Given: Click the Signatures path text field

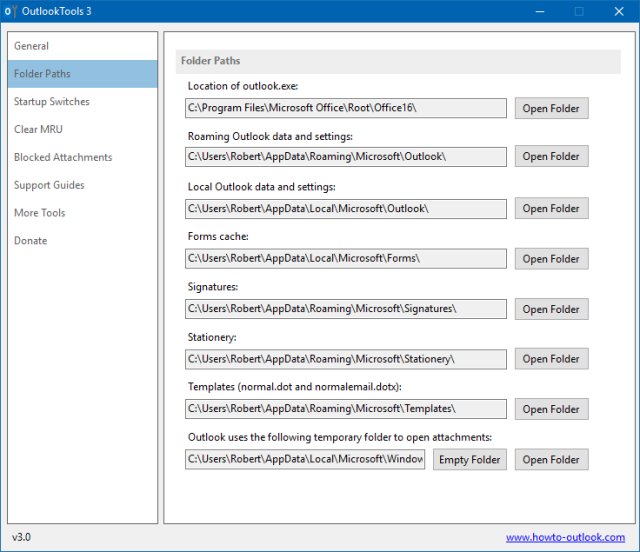Looking at the screenshot, I should pos(345,309).
